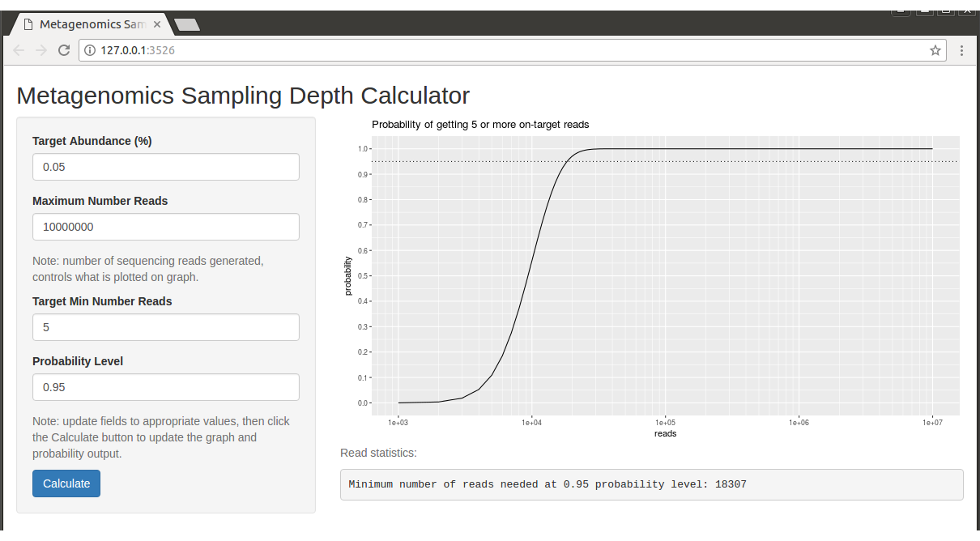Click the Read statistics: label

(378, 453)
